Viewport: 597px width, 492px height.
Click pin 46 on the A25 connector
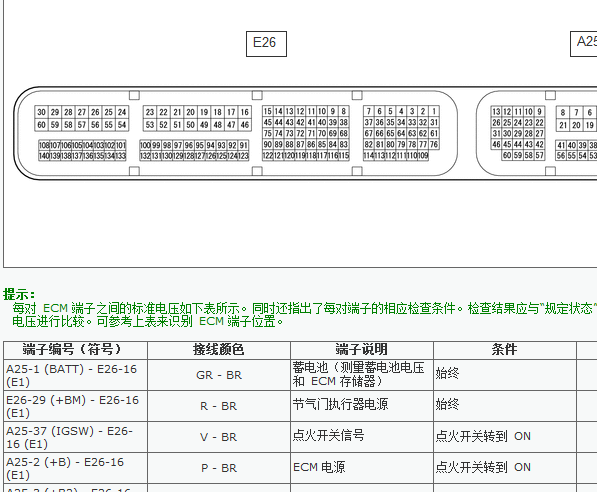(x=496, y=144)
